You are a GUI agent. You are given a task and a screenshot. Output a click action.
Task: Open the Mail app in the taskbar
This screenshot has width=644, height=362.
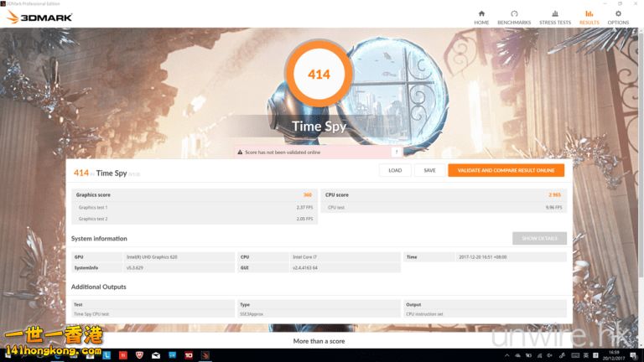tap(156, 355)
